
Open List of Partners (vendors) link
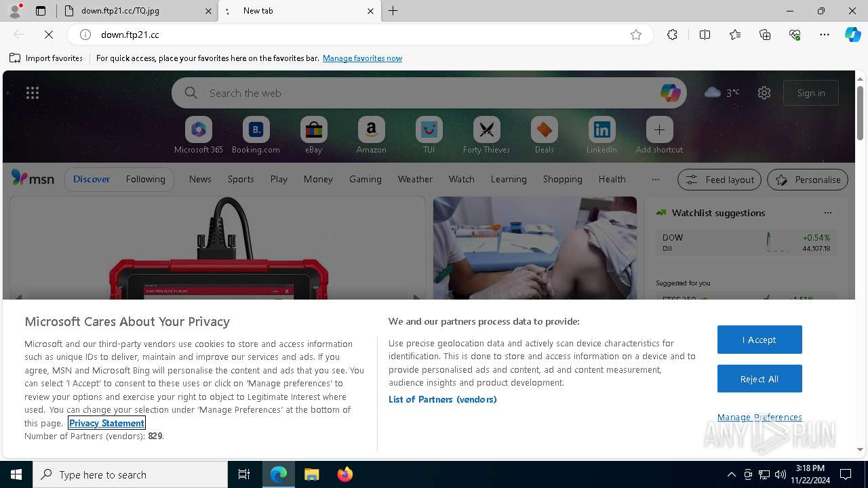[442, 399]
